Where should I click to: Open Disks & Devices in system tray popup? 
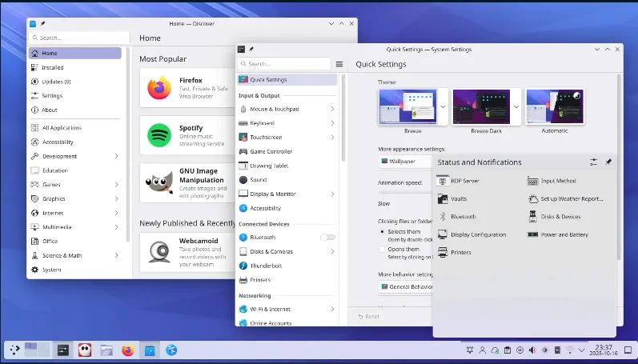[x=560, y=217]
